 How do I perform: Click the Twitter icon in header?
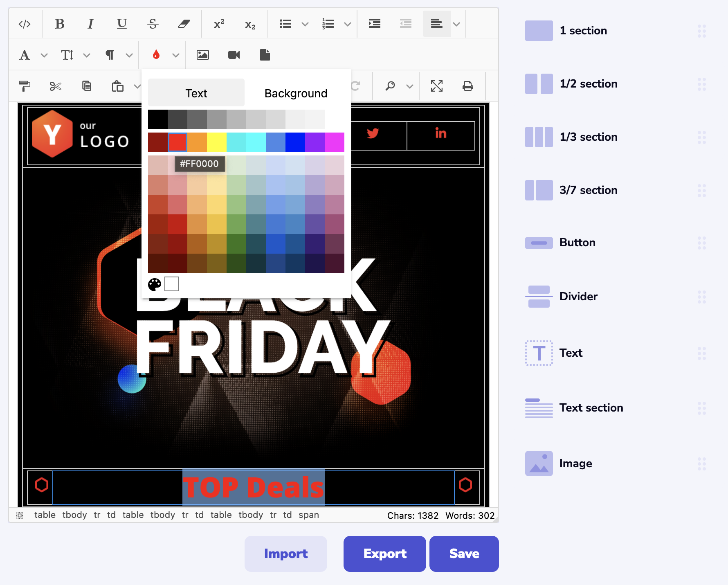point(373,133)
